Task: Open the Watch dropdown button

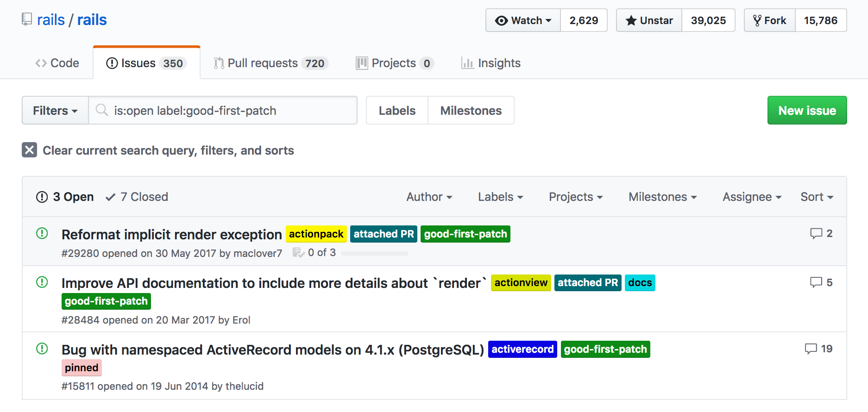Action: (523, 20)
